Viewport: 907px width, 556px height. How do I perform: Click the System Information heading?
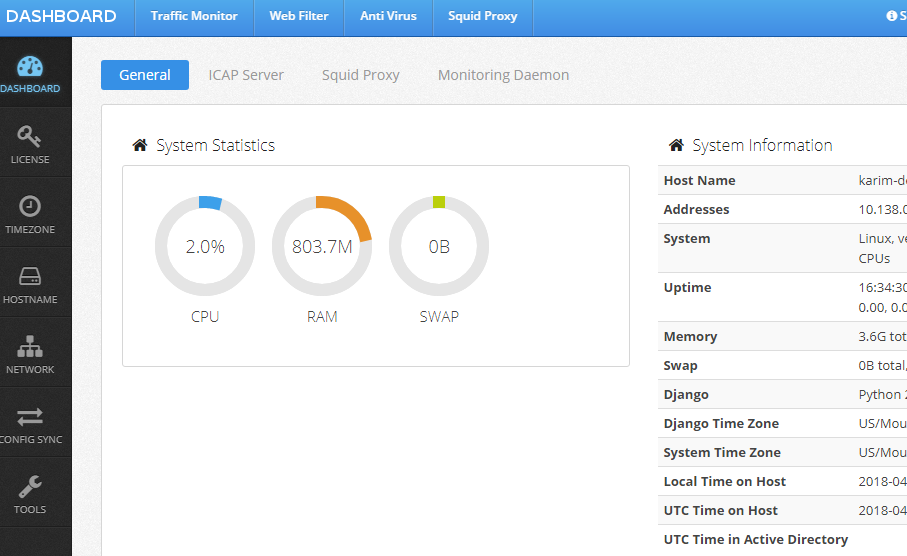(762, 145)
